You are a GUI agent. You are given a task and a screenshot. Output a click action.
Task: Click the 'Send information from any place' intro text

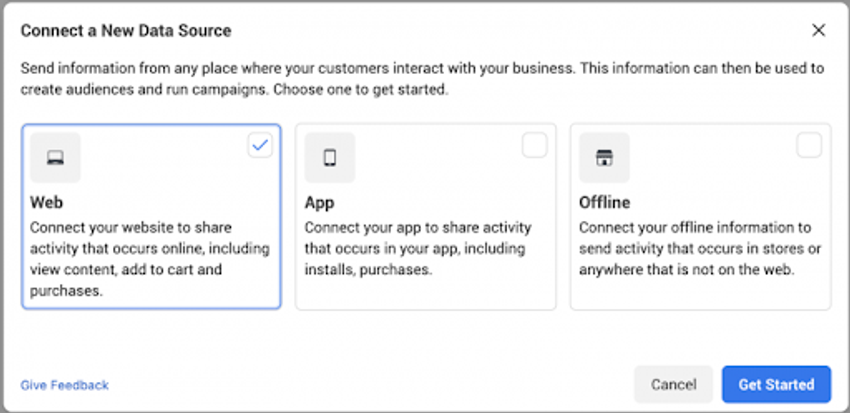coord(422,79)
